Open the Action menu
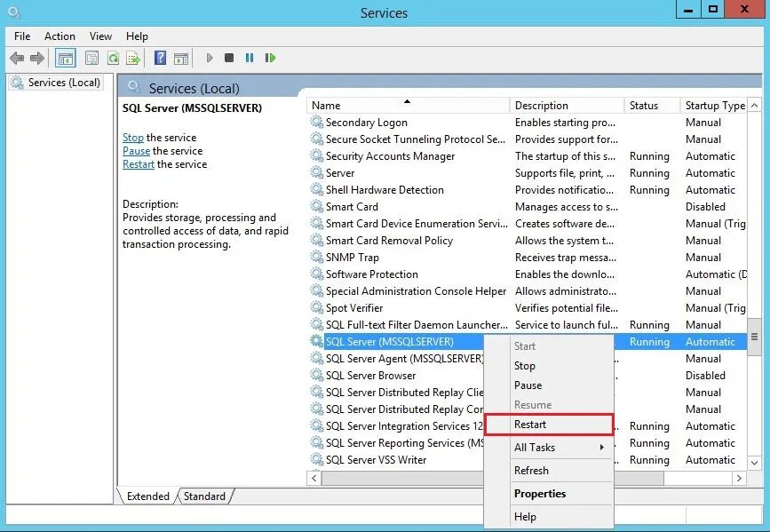 point(60,36)
